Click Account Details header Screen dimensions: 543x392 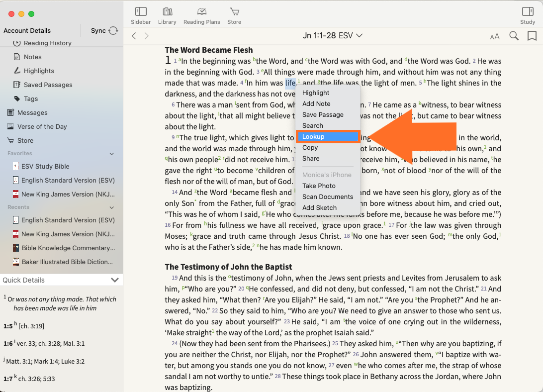click(x=27, y=30)
